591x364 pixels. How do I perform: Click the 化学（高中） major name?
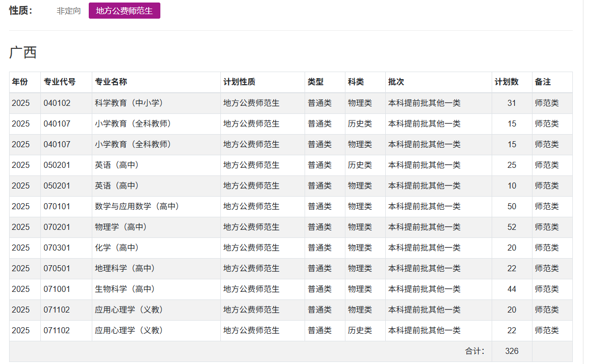(x=117, y=248)
